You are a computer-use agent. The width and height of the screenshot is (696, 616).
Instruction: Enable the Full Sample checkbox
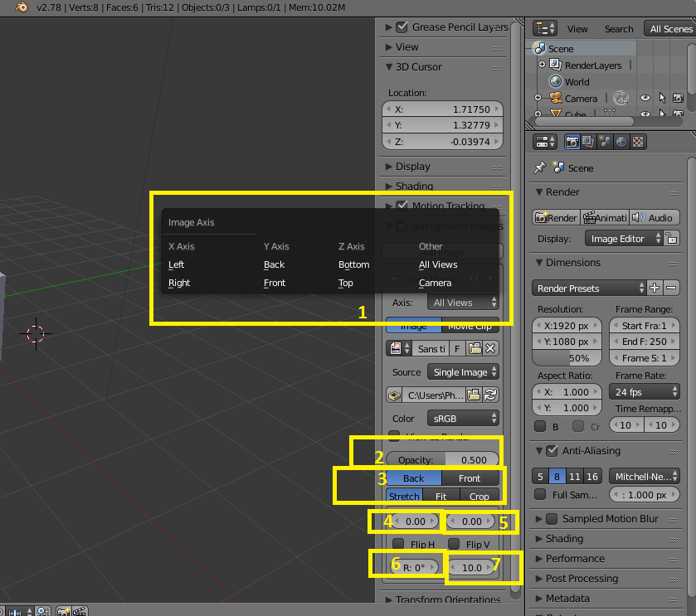click(540, 494)
